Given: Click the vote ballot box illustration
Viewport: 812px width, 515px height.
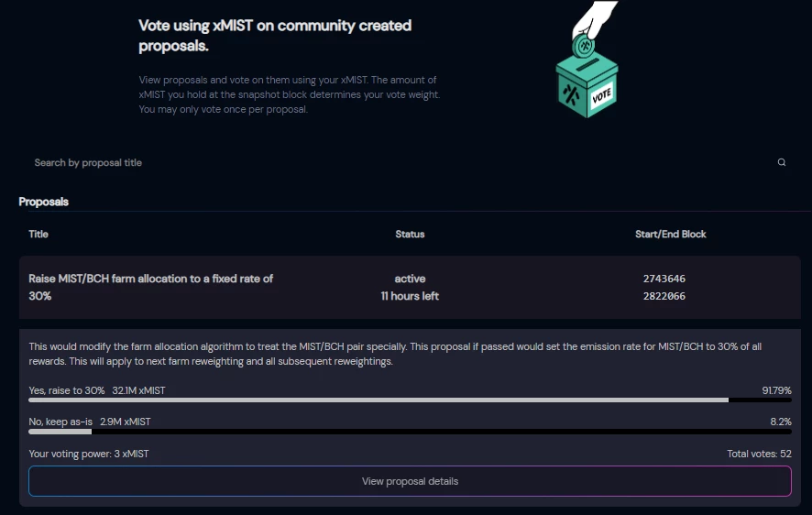Looking at the screenshot, I should (587, 85).
